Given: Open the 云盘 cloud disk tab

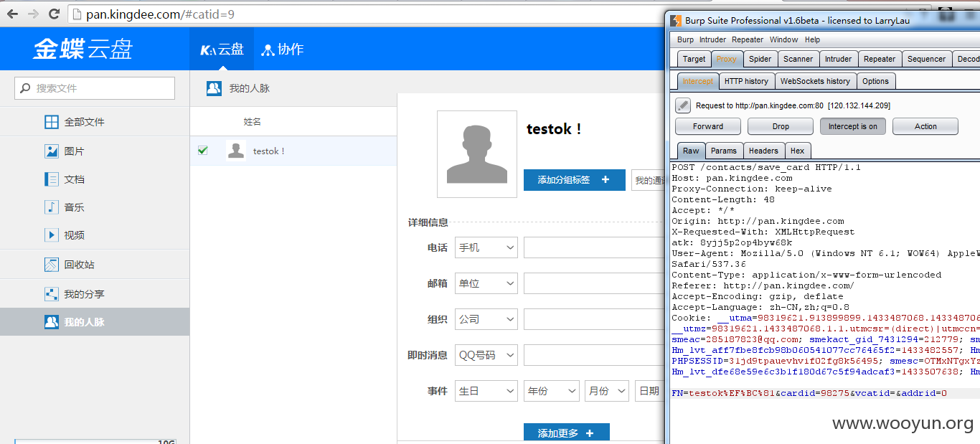Looking at the screenshot, I should (x=222, y=49).
